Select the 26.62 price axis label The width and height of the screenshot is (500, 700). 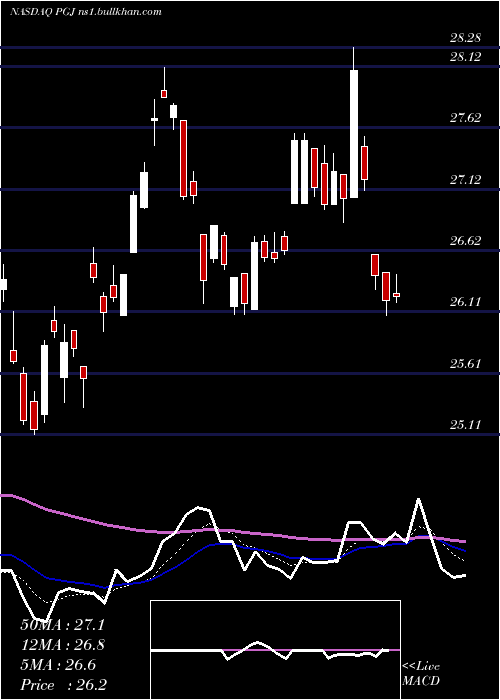[465, 241]
